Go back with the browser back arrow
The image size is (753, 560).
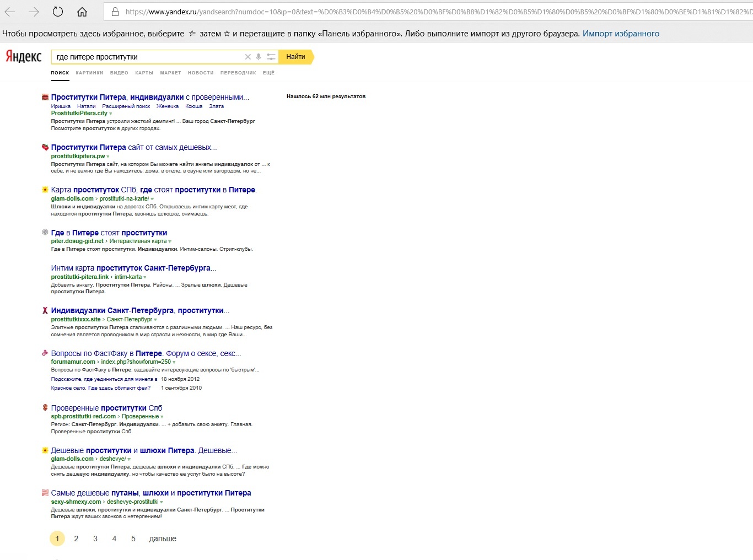(x=10, y=12)
